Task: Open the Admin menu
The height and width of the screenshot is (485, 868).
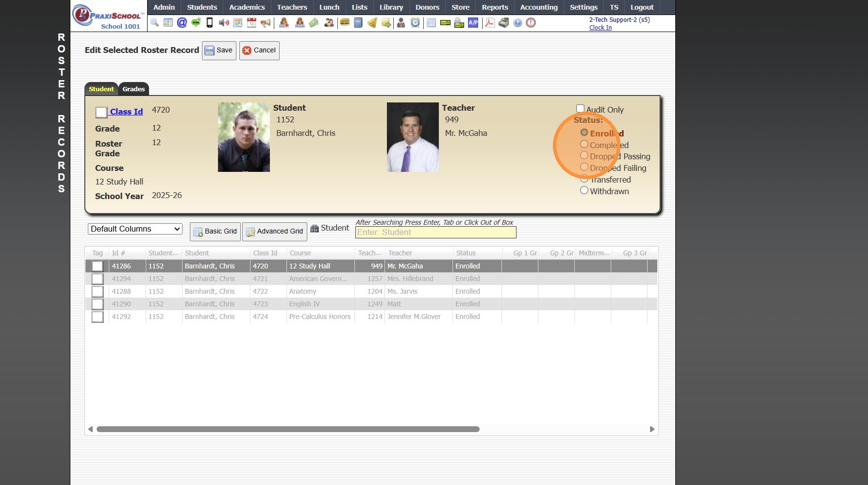Action: point(164,7)
